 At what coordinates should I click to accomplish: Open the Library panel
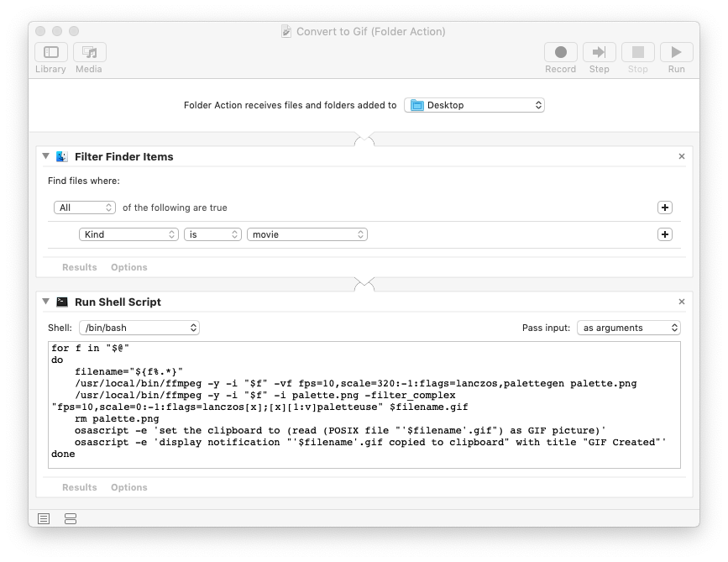(x=50, y=52)
